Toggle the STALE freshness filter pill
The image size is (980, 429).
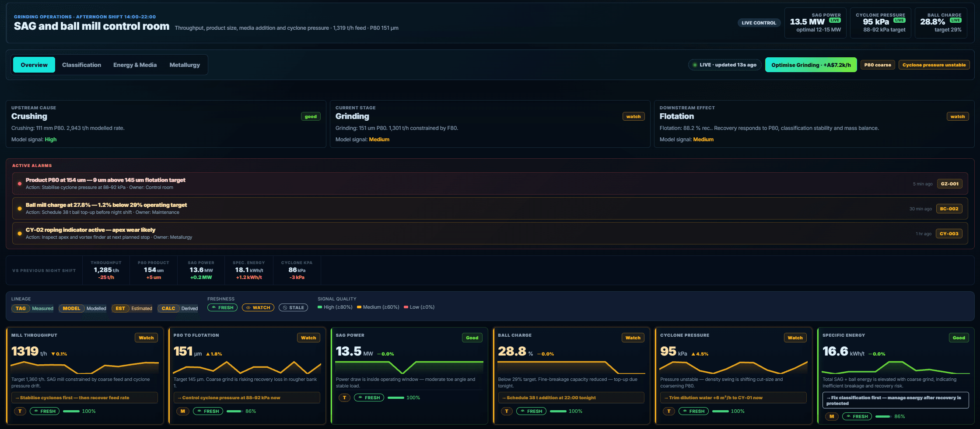click(293, 307)
